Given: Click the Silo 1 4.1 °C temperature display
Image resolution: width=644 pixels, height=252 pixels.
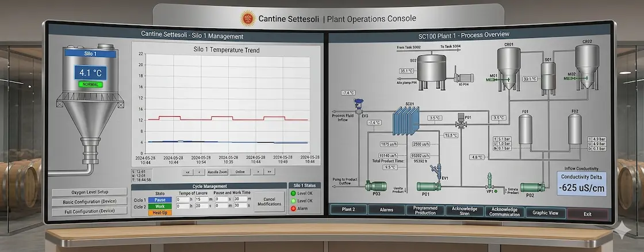Looking at the screenshot, I should (x=90, y=73).
